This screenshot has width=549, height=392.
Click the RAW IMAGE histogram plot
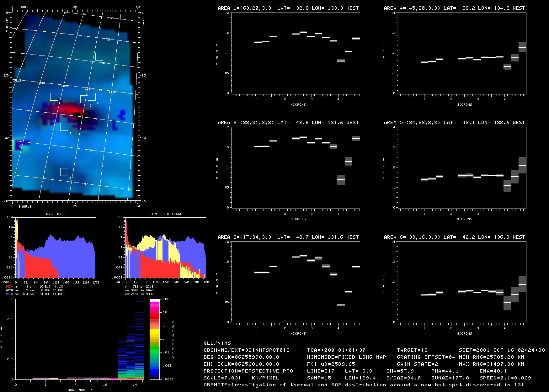point(56,247)
